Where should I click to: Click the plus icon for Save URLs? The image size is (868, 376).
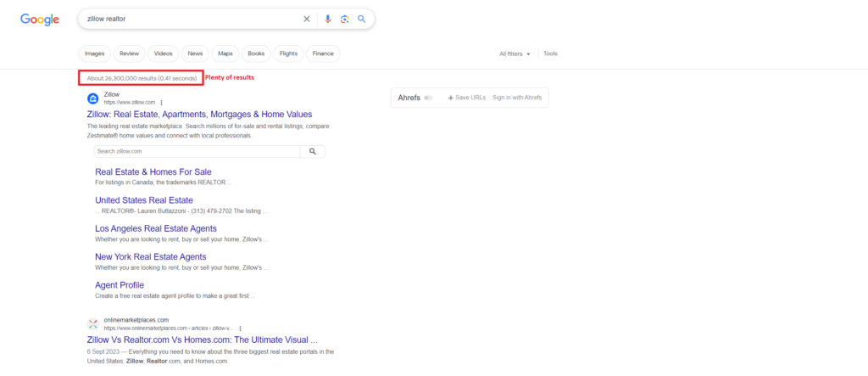pyautogui.click(x=451, y=98)
